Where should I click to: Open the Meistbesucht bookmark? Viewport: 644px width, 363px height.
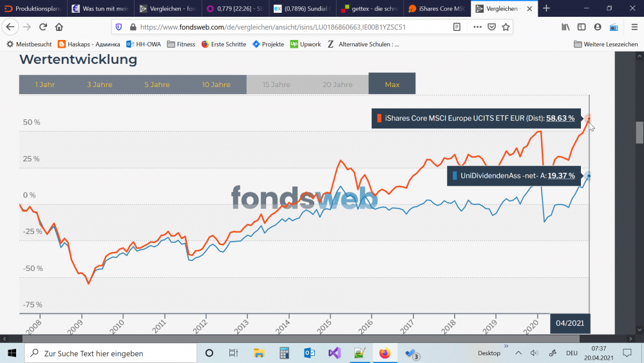pos(29,44)
